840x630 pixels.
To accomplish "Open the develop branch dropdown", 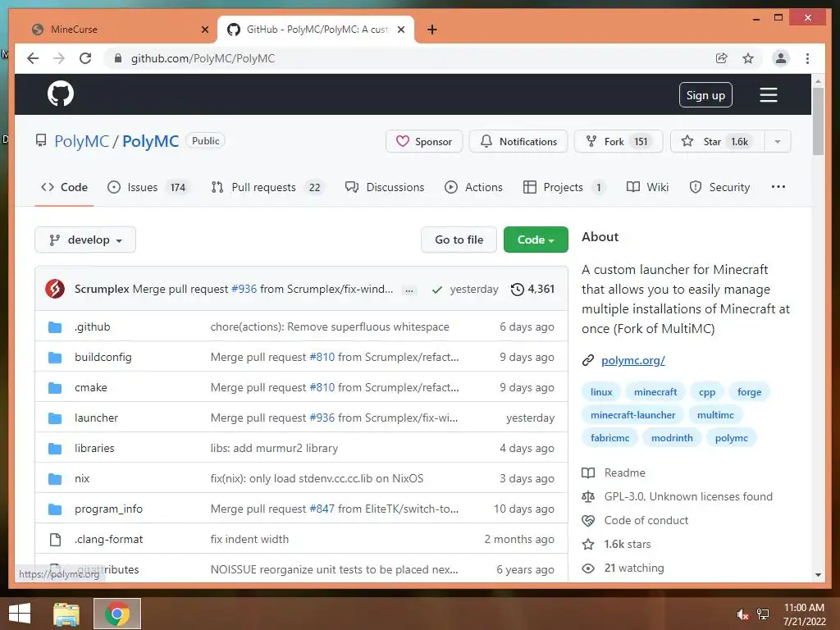I will tap(85, 240).
